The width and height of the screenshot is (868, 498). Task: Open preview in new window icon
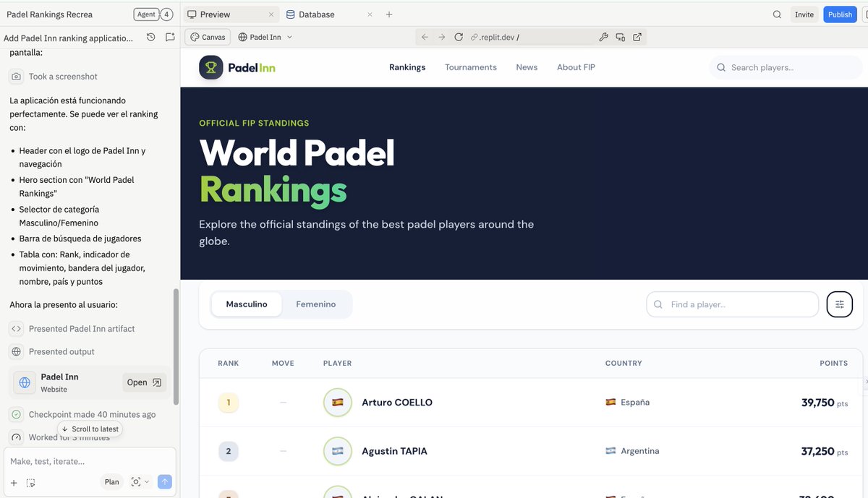point(637,37)
